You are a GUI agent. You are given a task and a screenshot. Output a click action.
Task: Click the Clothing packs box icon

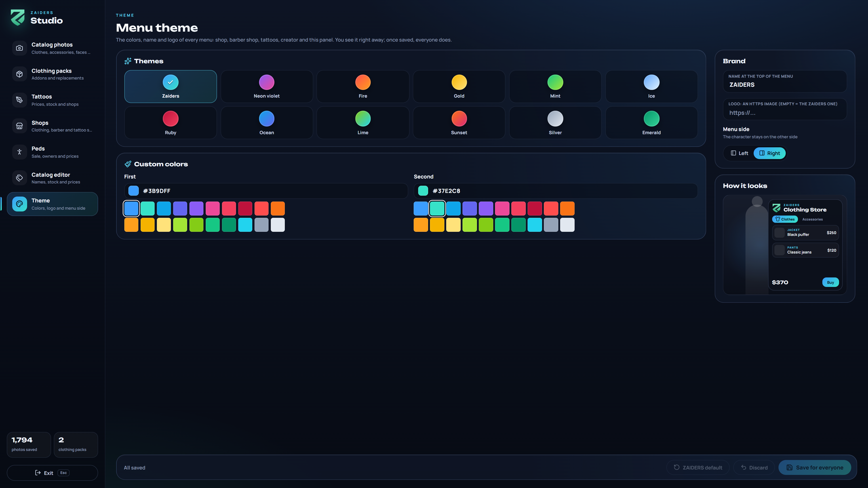(19, 74)
